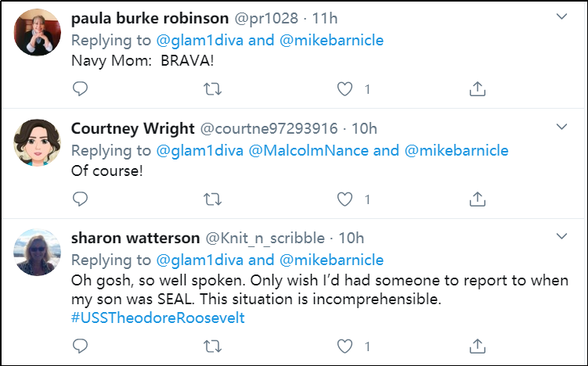Image resolution: width=588 pixels, height=366 pixels.
Task: Share paula burke robinson's tweet
Action: [477, 89]
